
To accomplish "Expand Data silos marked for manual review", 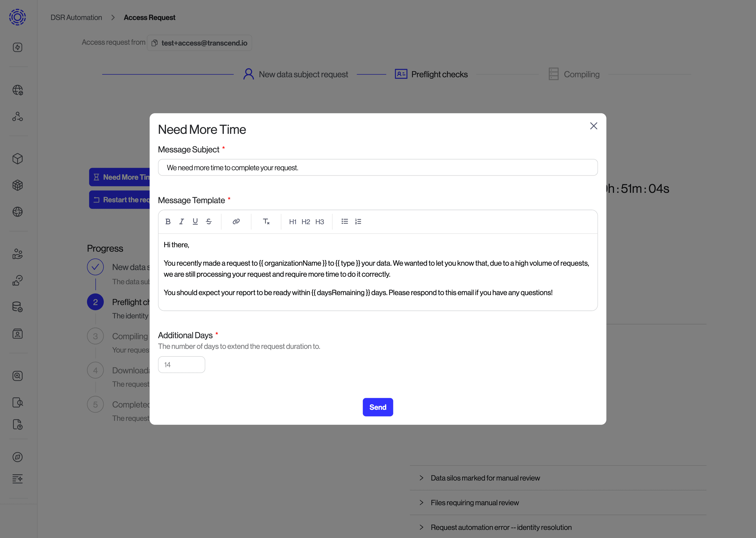I will [485, 478].
